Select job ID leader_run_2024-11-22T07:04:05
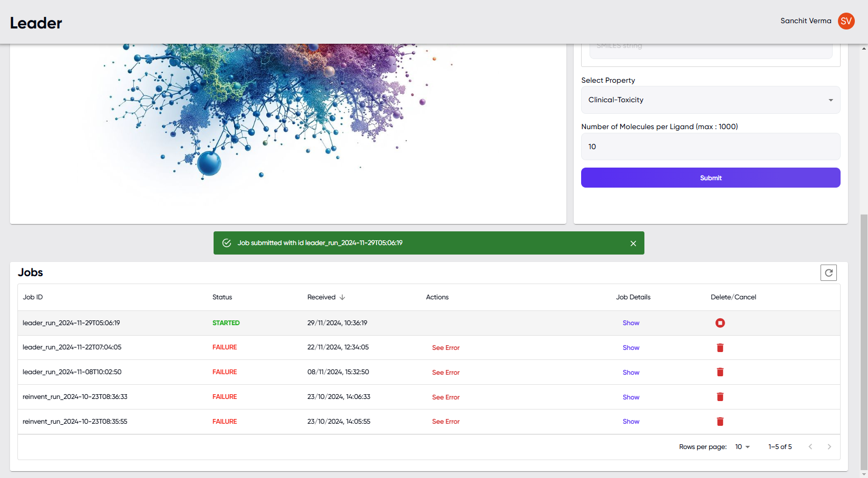868x478 pixels. coord(72,347)
